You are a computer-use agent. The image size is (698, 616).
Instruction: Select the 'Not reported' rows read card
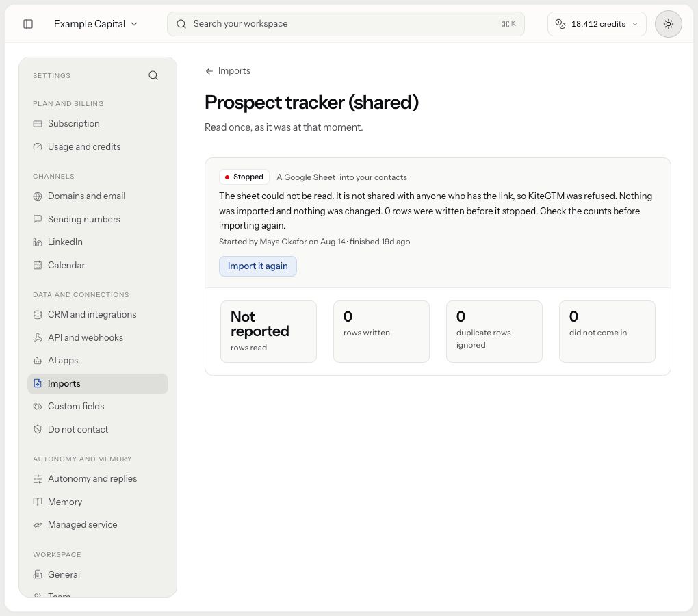point(268,331)
